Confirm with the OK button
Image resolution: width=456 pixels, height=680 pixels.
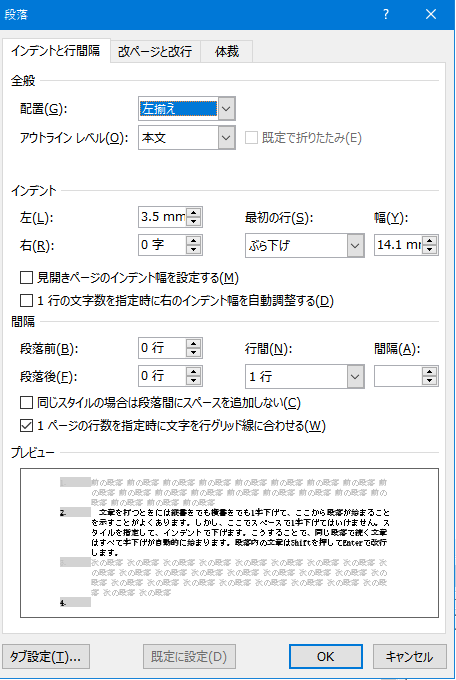coord(325,657)
